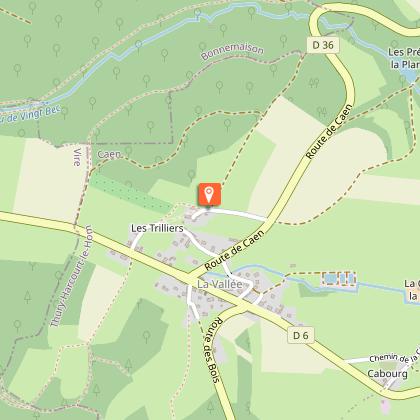Click the D 36 road shield

[323, 45]
